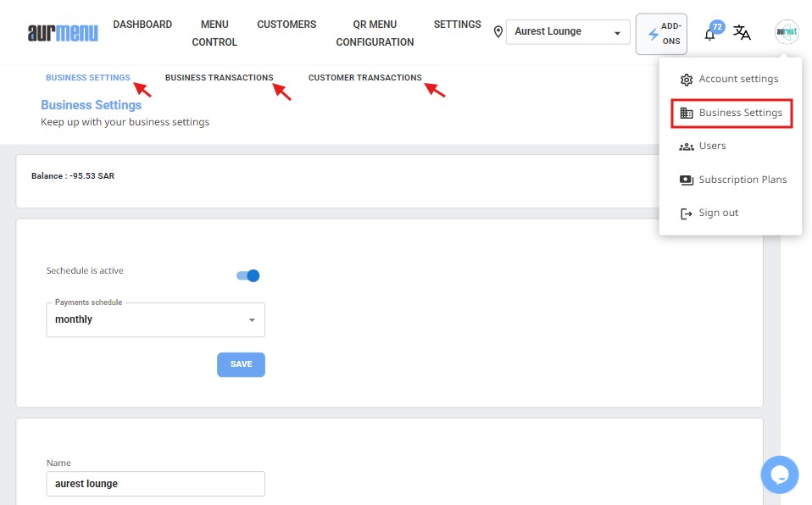The width and height of the screenshot is (812, 505).
Task: Open the Aurest Lounge branch selector
Action: click(x=568, y=32)
